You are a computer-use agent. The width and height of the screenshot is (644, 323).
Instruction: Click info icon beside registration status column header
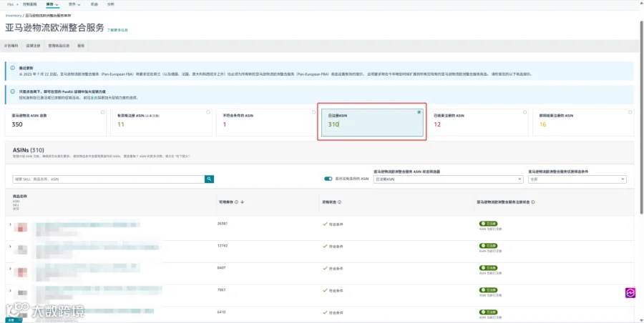(x=533, y=202)
